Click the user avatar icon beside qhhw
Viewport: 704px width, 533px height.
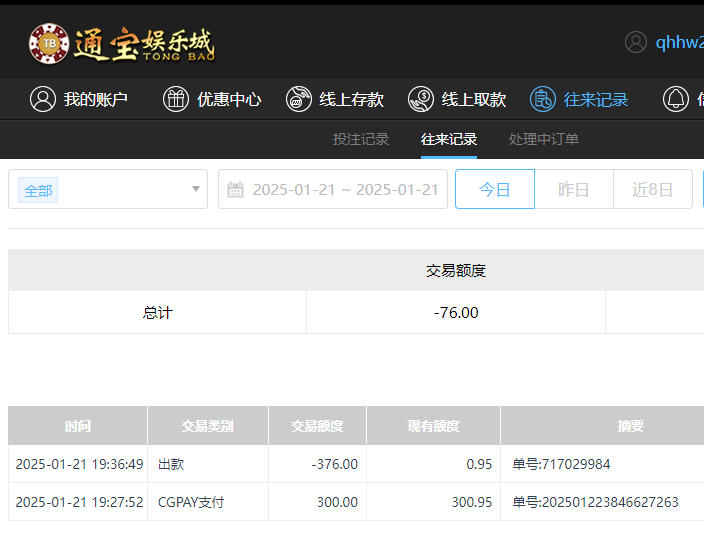636,42
